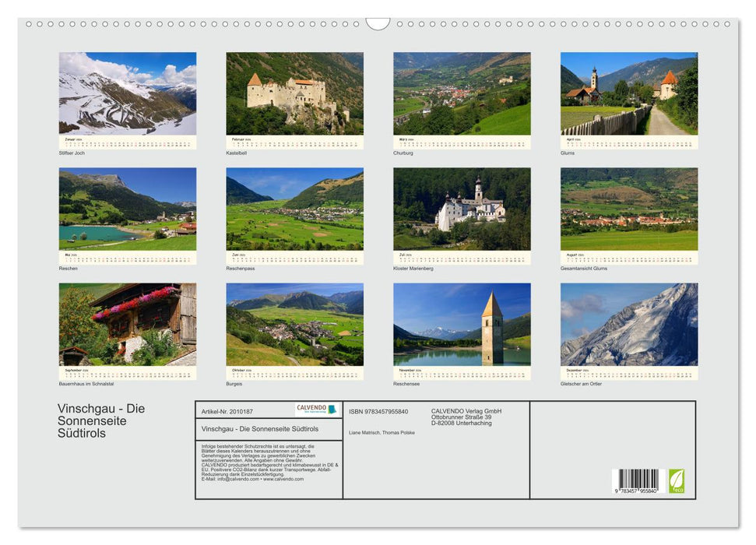Open the website link www.calvendo.com

283,478
